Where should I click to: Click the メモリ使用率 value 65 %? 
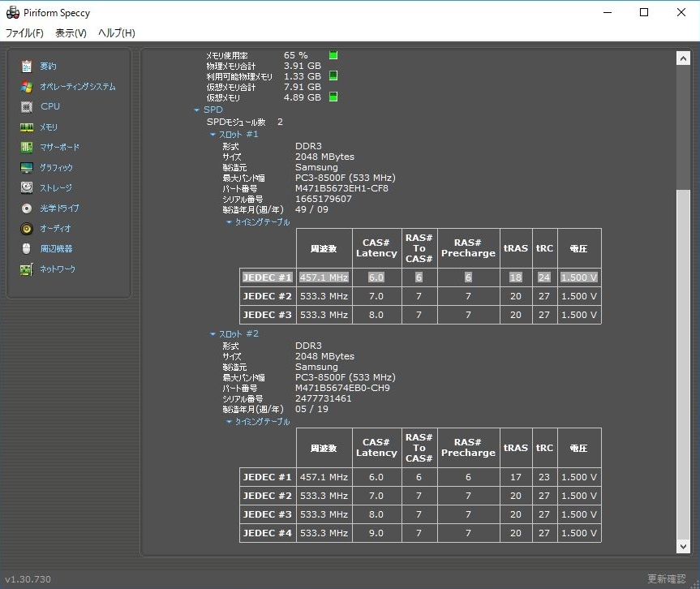[x=295, y=55]
